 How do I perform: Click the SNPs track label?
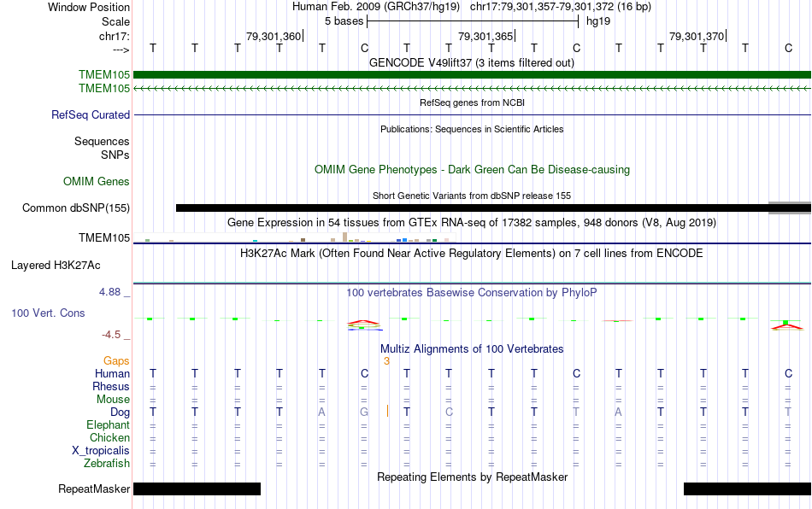(115, 155)
